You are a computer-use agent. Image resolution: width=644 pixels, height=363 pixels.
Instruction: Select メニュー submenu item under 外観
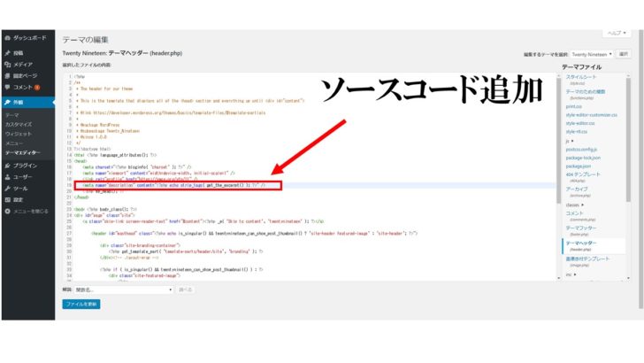tap(14, 143)
